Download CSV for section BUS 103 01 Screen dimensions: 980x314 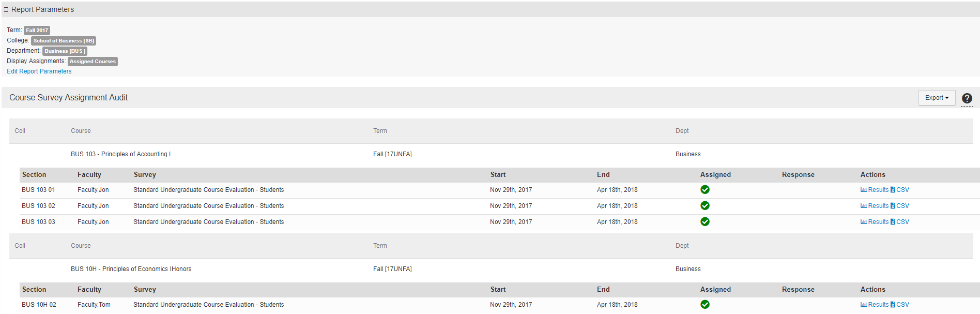[900, 190]
